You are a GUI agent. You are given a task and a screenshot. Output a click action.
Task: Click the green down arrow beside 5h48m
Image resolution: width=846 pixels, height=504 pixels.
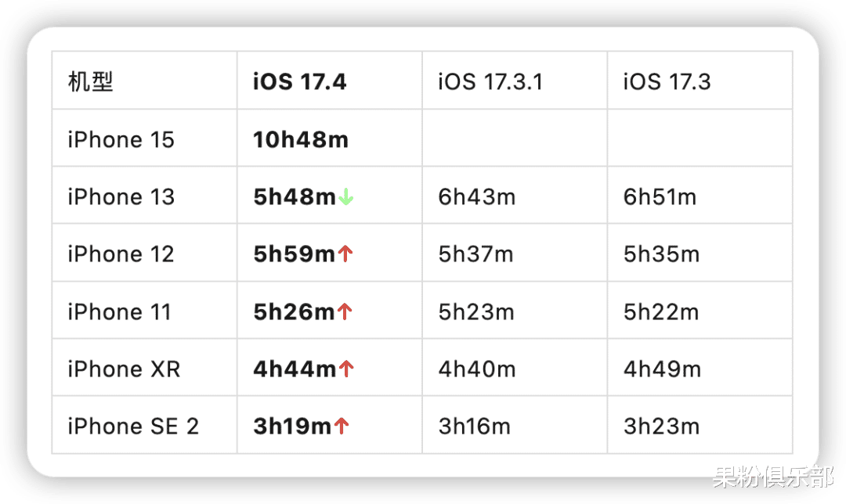pos(346,197)
